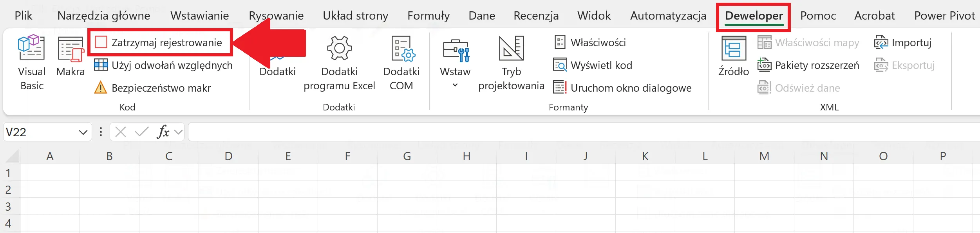
Task: Toggle Użyj odwołań względnych
Action: tap(164, 65)
